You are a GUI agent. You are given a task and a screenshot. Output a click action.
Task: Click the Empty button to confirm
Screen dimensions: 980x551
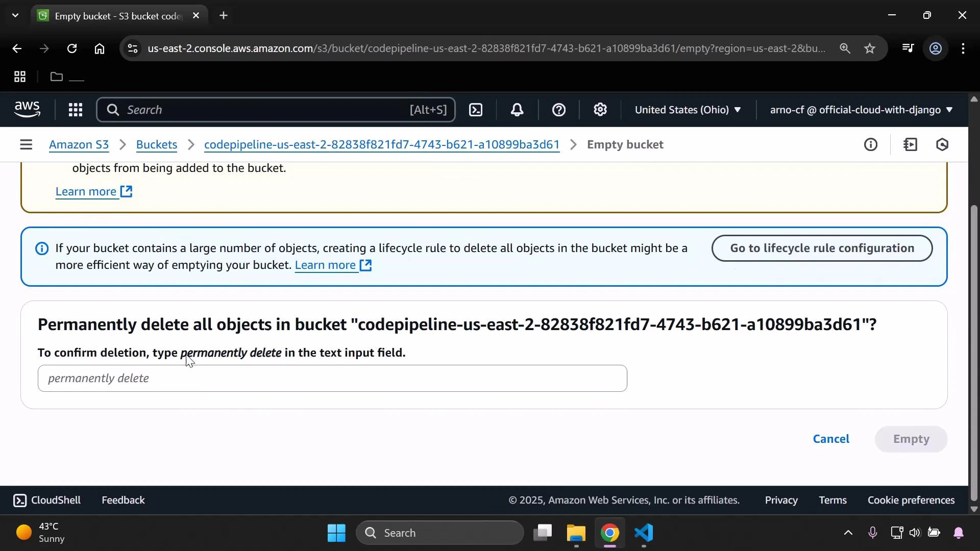coord(911,439)
